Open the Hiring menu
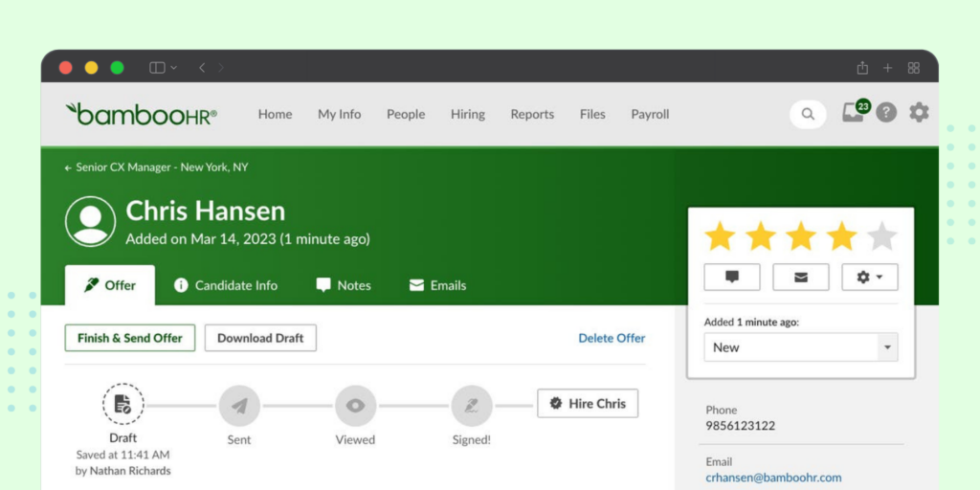Image resolution: width=980 pixels, height=490 pixels. 468,114
